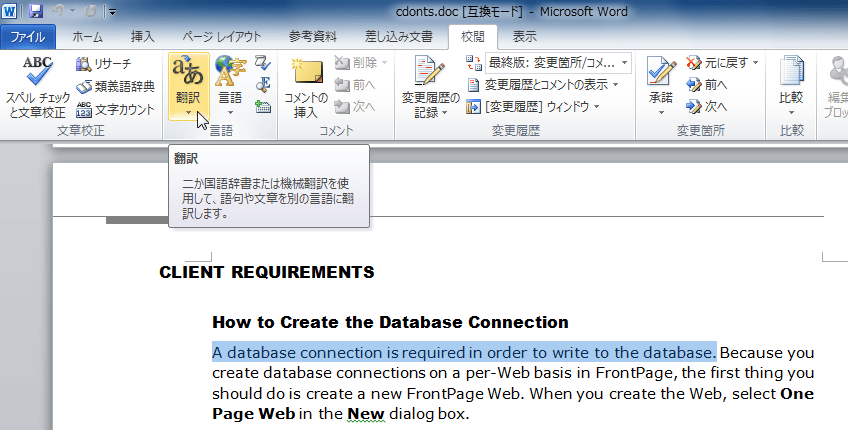Click the 承諾 accept change icon

point(661,72)
